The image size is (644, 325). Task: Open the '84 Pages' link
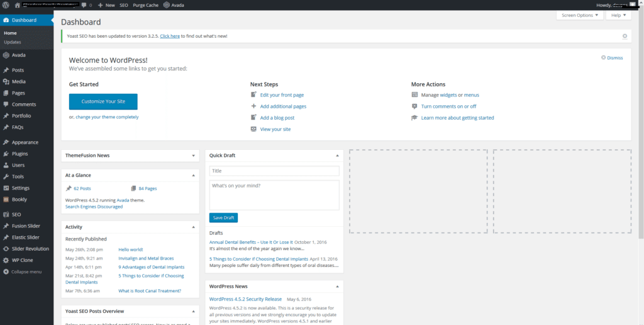pos(147,189)
